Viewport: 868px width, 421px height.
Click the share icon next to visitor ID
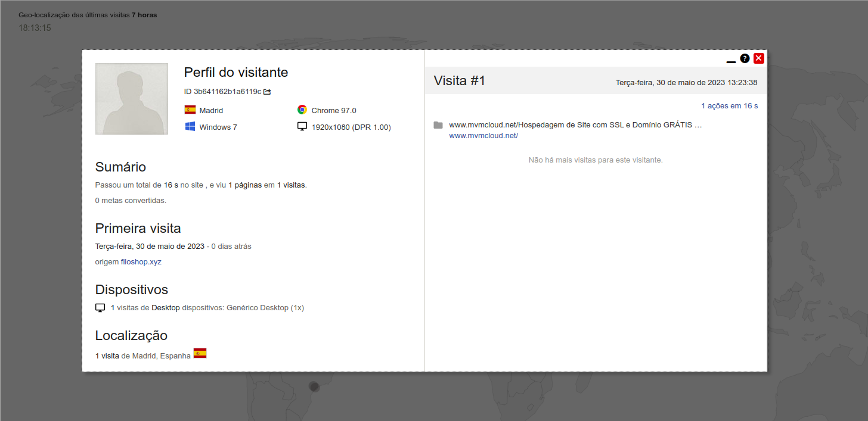coord(267,92)
